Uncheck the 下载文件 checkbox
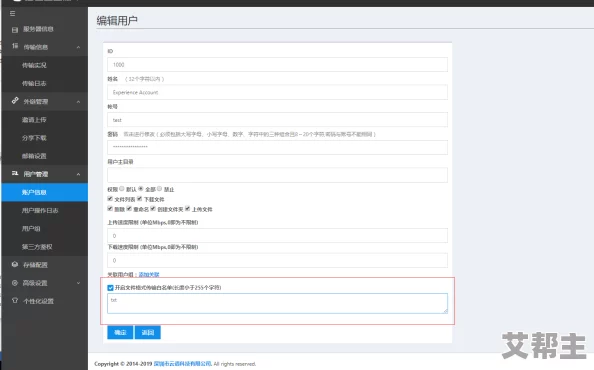 [139, 198]
